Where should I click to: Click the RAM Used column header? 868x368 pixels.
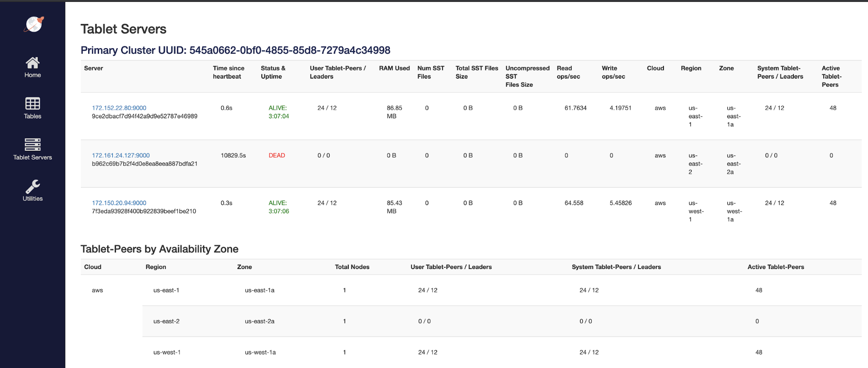click(394, 68)
